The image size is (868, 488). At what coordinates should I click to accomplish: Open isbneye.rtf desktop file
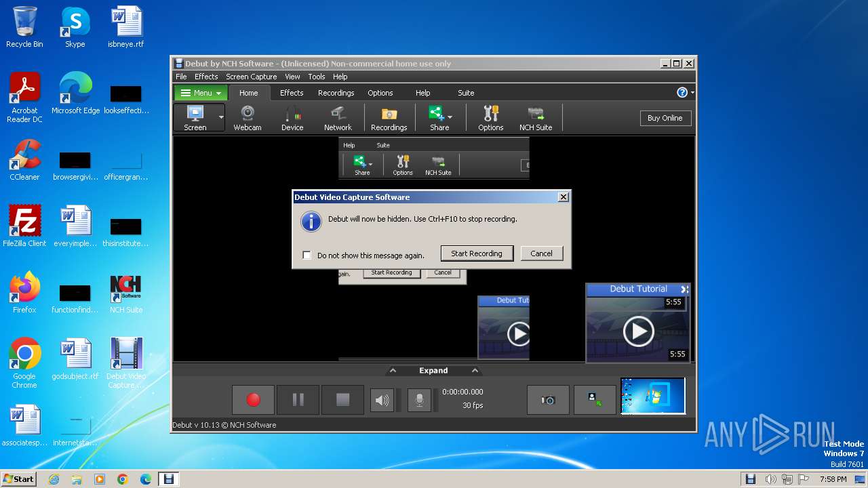coord(126,27)
